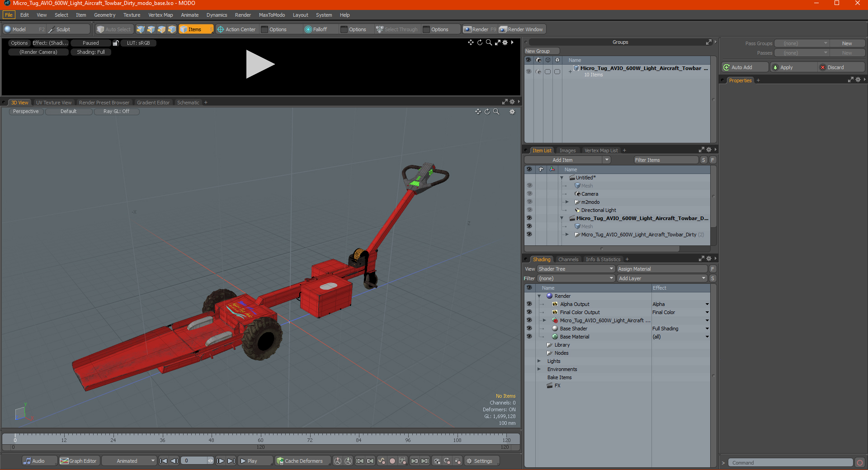Open the Add Layer dropdown
Viewport: 868px width, 470px height.
point(662,278)
